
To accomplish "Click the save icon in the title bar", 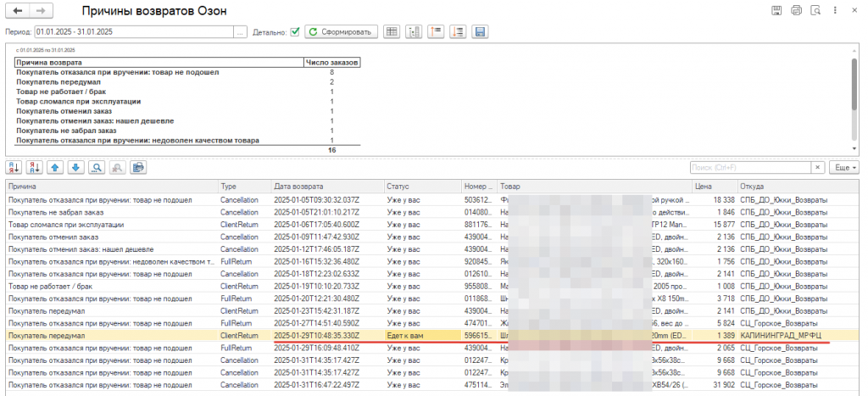I will tap(776, 10).
